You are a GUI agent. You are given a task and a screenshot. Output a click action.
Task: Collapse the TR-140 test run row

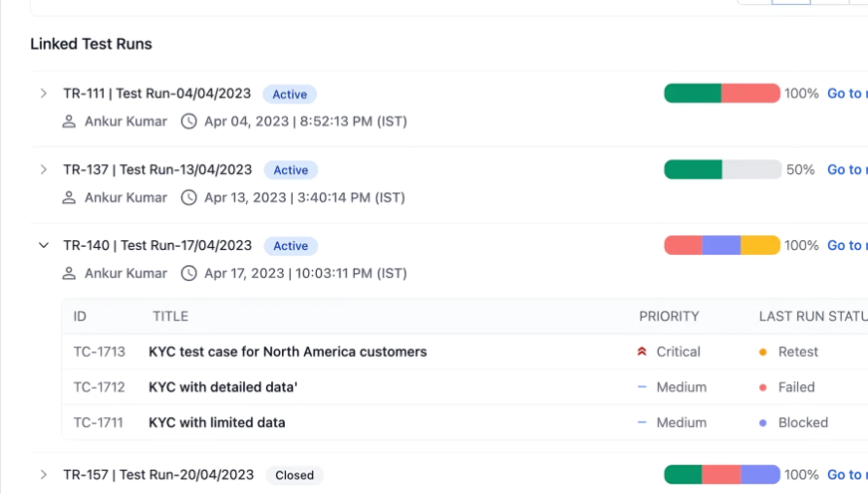click(44, 245)
